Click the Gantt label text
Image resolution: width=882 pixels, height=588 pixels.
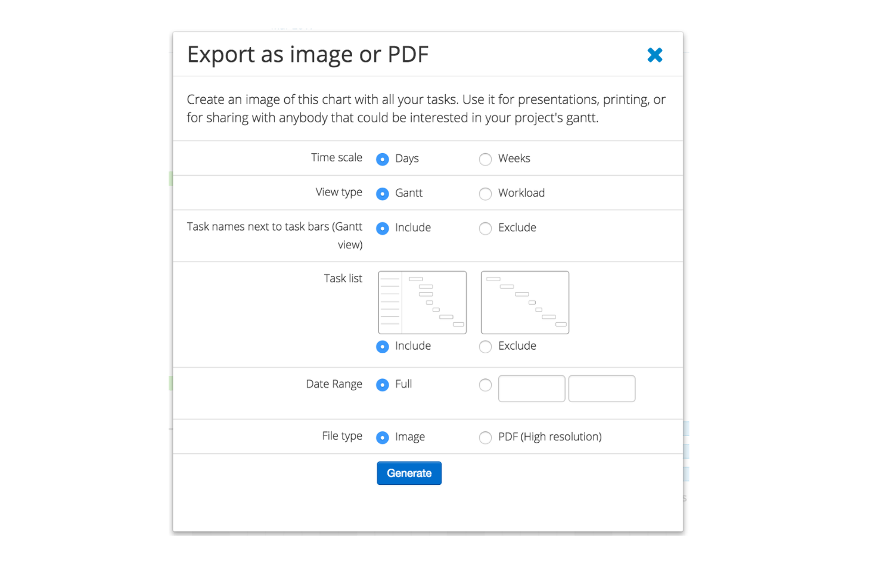pyautogui.click(x=409, y=193)
